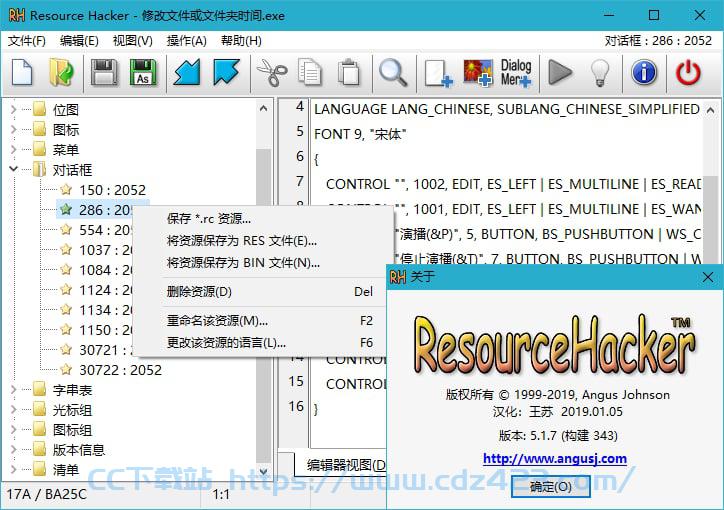
Task: Select the 150 : 2052 tree item
Action: point(112,190)
